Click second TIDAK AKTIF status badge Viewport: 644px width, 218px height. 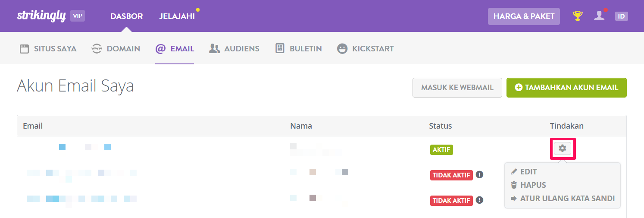point(451,200)
